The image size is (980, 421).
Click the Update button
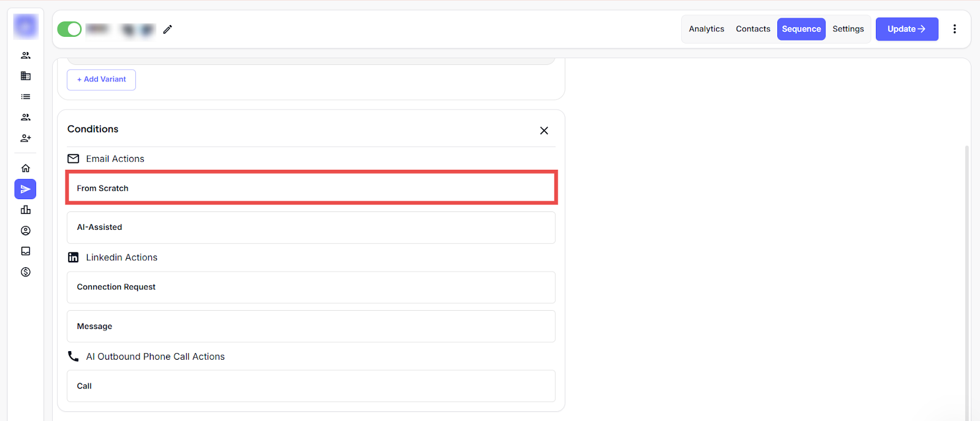pos(907,29)
